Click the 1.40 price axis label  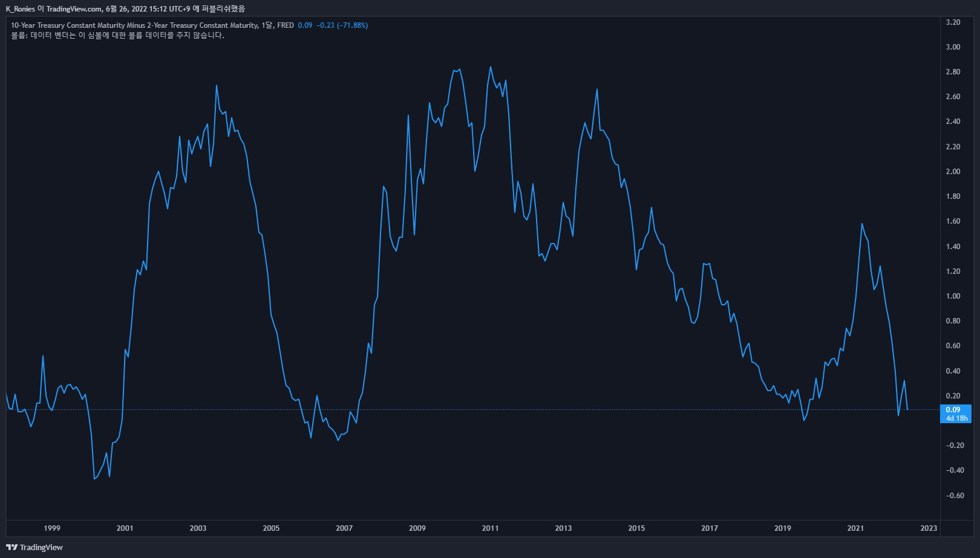(953, 247)
